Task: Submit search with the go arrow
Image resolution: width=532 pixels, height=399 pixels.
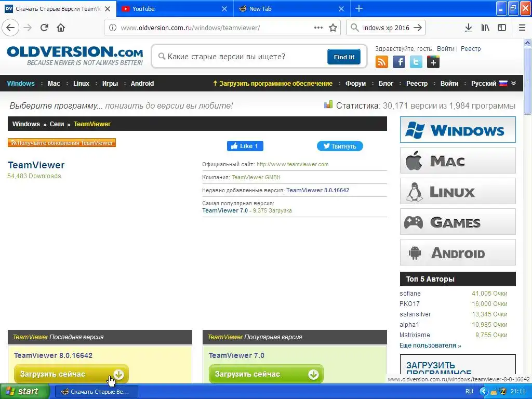Action: pyautogui.click(x=418, y=28)
